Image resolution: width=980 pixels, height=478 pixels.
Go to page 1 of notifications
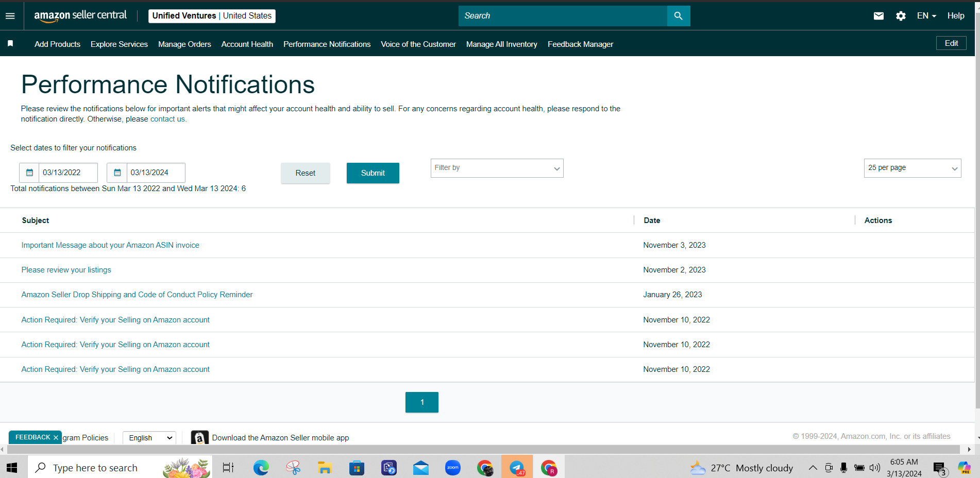pyautogui.click(x=422, y=402)
